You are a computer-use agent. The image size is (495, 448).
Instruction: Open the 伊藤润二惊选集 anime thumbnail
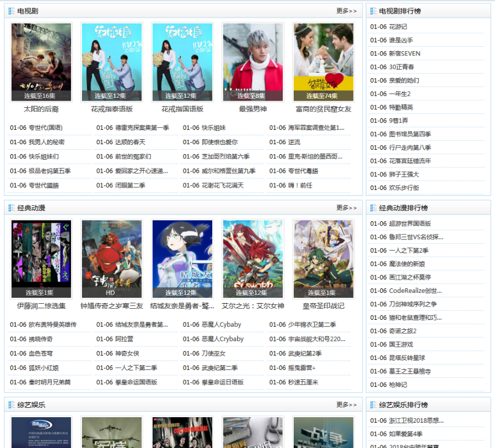point(41,258)
